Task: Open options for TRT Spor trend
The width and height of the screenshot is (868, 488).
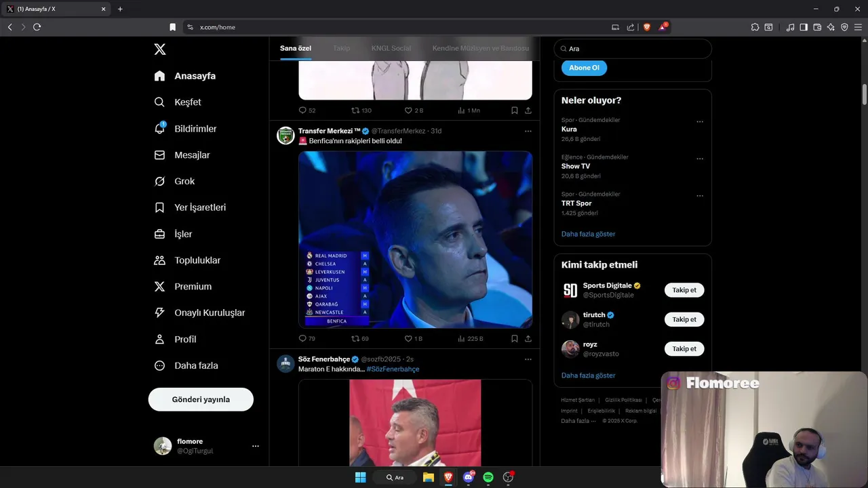Action: pos(700,196)
